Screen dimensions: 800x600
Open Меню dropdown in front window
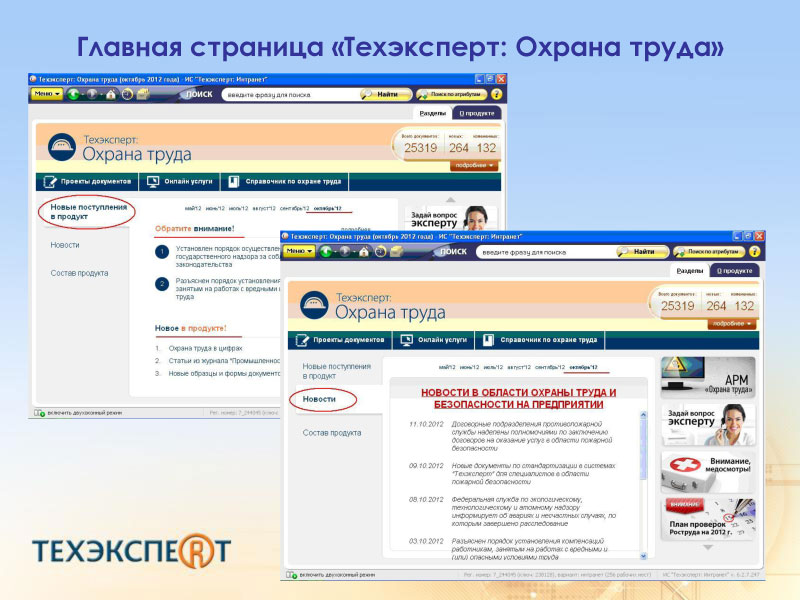coord(299,251)
